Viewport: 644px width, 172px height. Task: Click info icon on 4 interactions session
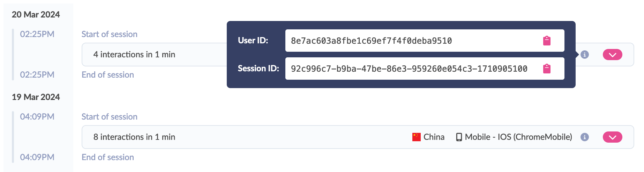585,55
